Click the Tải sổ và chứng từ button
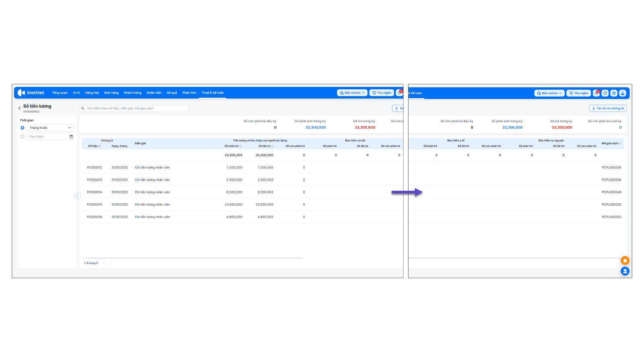Screen dimensions: 644x362 coord(608,108)
